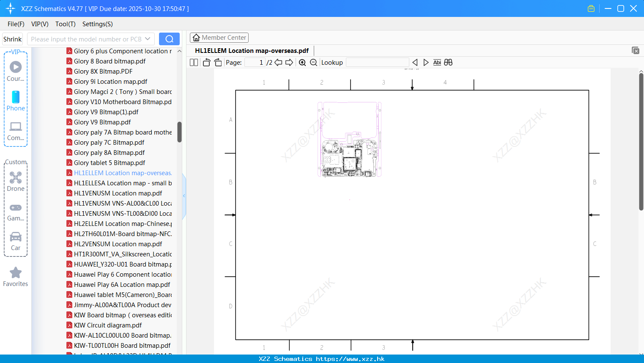Viewport: 644px width, 363px height.
Task: Open the File(F) menu
Action: point(16,24)
